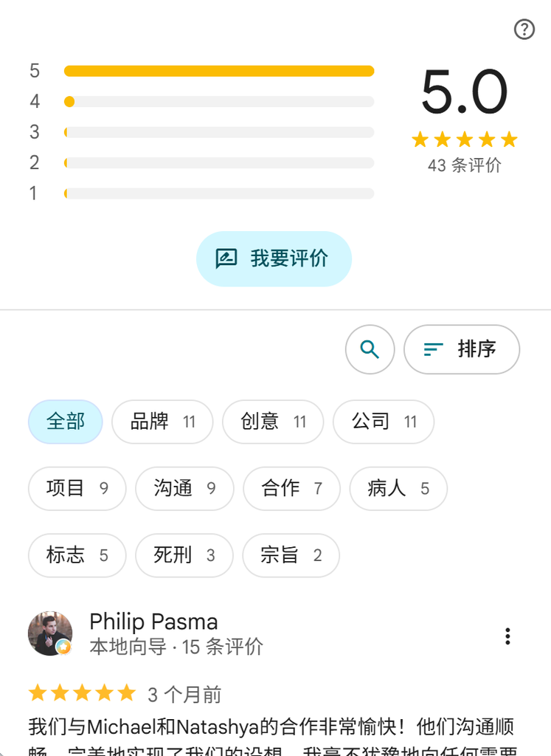Select the 沟通 9 chip
The width and height of the screenshot is (551, 756).
tap(184, 489)
